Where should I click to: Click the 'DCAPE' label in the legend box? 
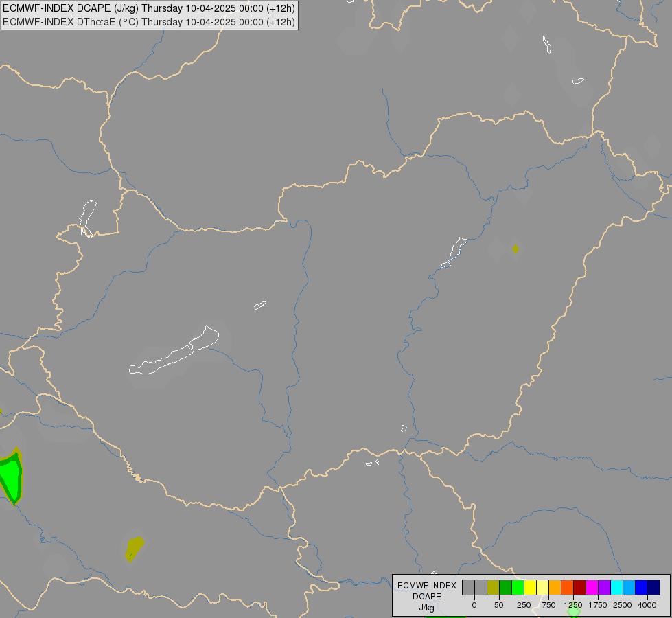427,597
